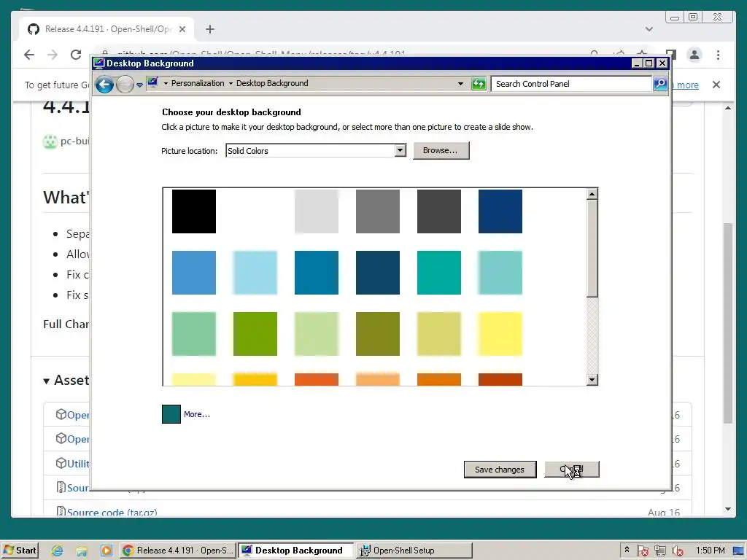The image size is (747, 560).
Task: Click green refresh button in address bar
Action: 479,85
